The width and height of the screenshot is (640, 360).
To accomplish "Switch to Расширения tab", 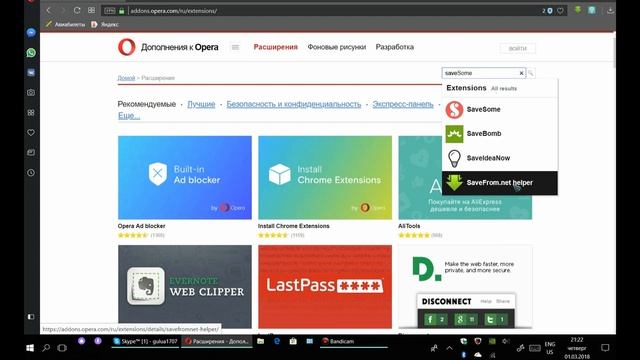I will point(276,47).
